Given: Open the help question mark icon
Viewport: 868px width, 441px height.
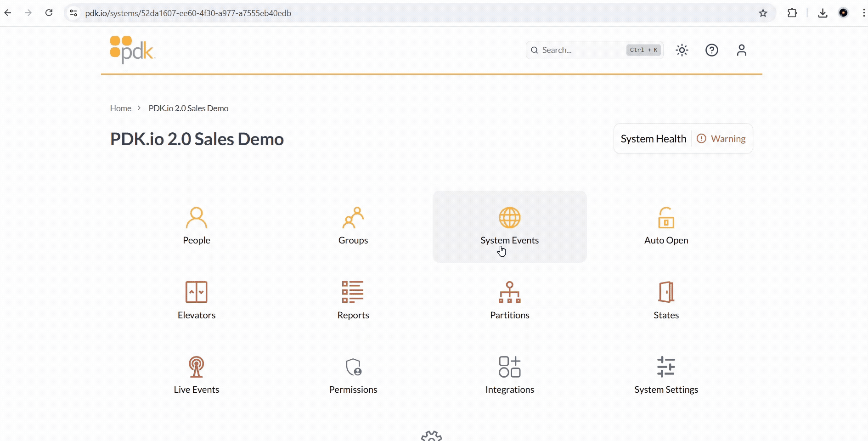Looking at the screenshot, I should coord(712,50).
